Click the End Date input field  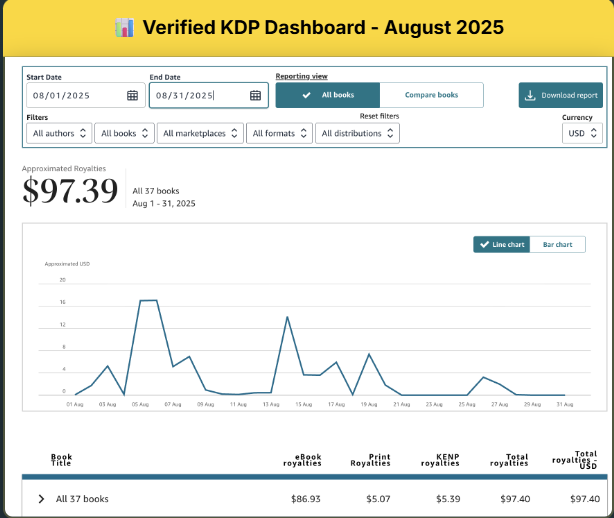197,95
